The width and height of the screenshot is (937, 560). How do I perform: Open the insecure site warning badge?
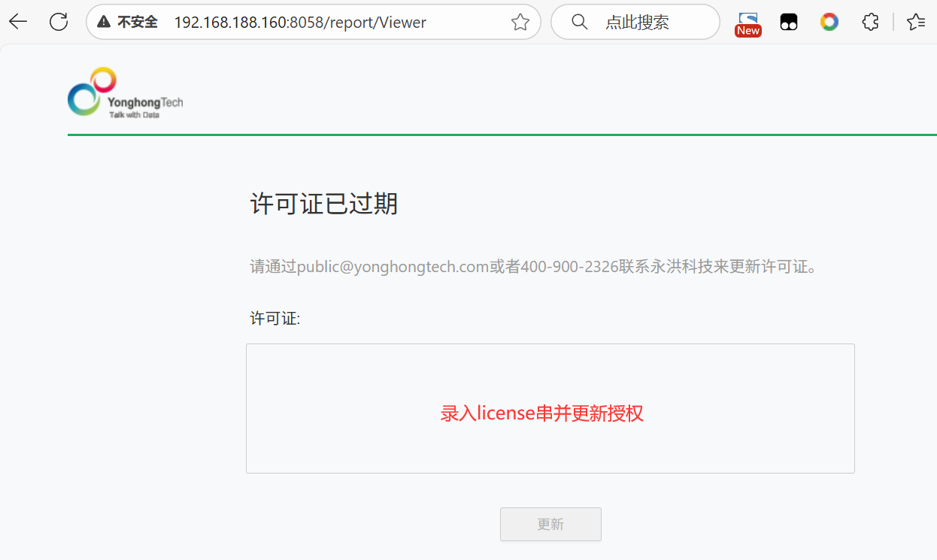[x=127, y=23]
